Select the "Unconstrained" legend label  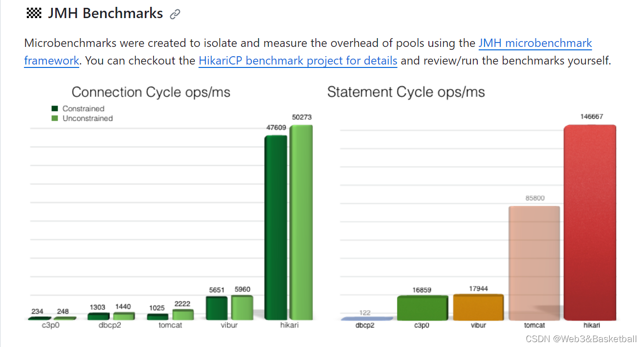(x=88, y=118)
